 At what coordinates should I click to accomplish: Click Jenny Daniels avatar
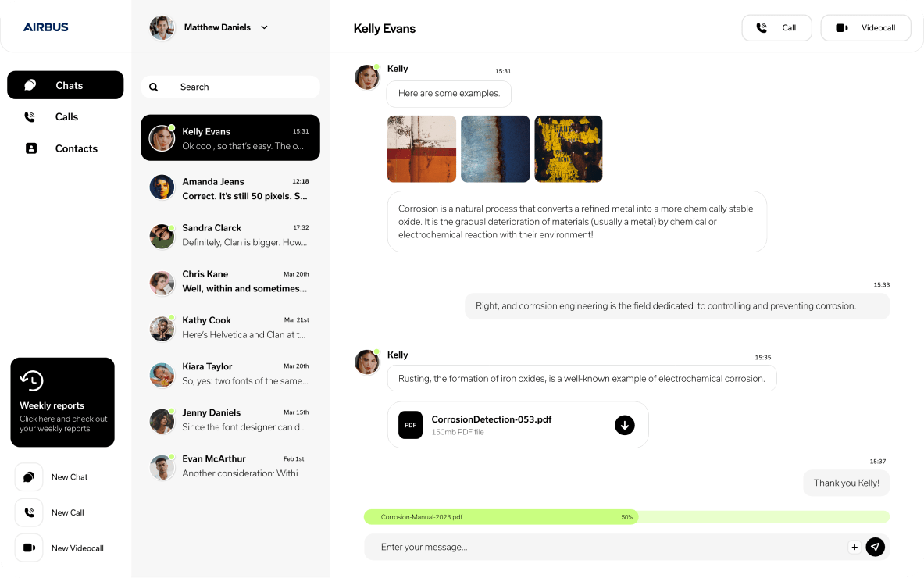coord(162,421)
